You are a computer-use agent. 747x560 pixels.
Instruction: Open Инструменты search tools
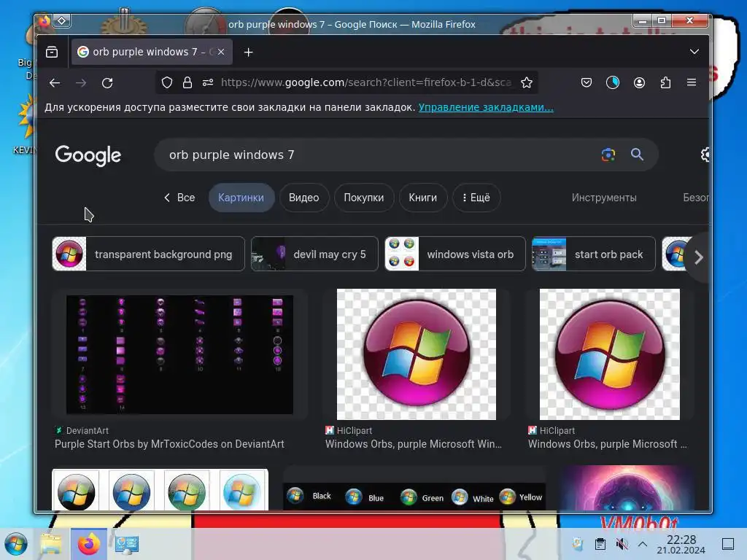[604, 198]
